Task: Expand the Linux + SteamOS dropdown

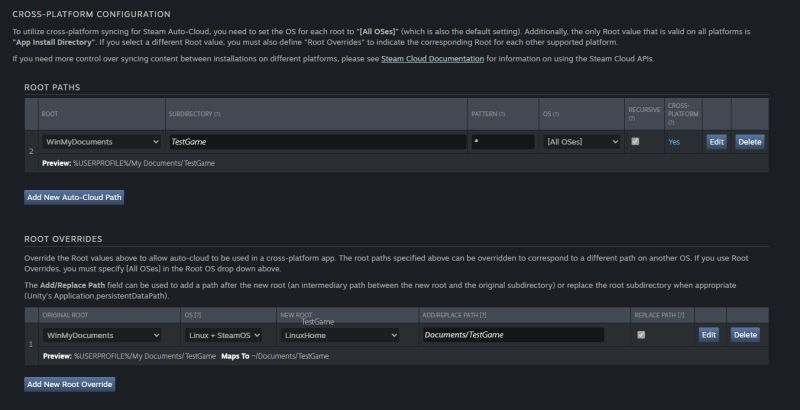Action: (223, 335)
